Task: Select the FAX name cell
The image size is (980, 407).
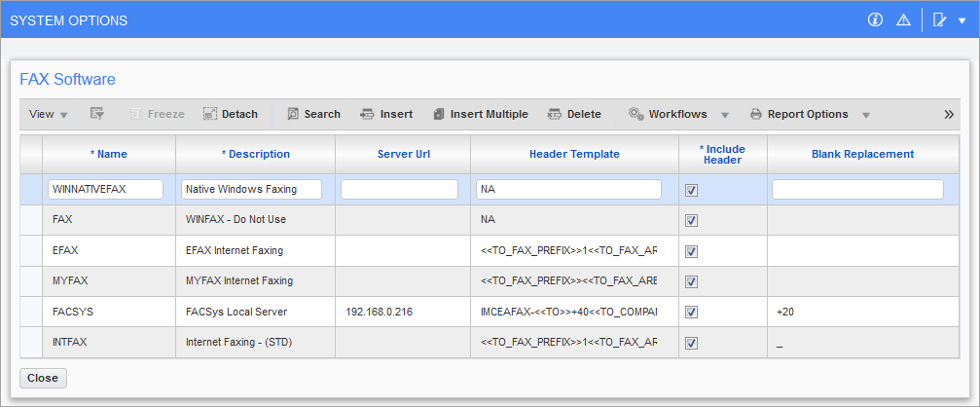Action: 109,220
